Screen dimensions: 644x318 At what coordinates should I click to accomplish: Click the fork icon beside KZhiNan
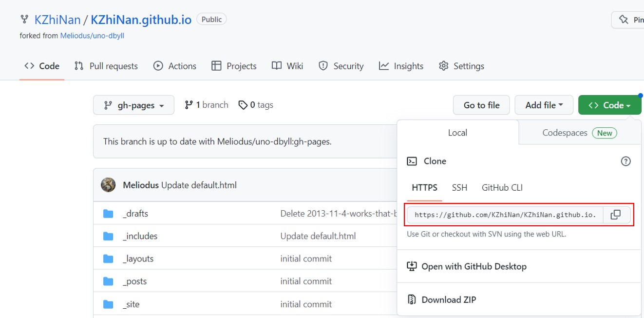pyautogui.click(x=24, y=20)
